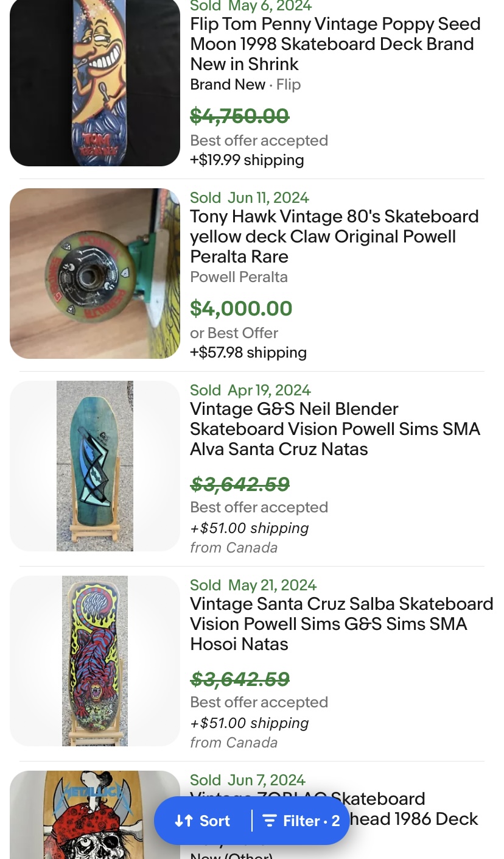This screenshot has width=504, height=859.
Task: Open the G&S Neil Blender deck image
Action: (95, 466)
